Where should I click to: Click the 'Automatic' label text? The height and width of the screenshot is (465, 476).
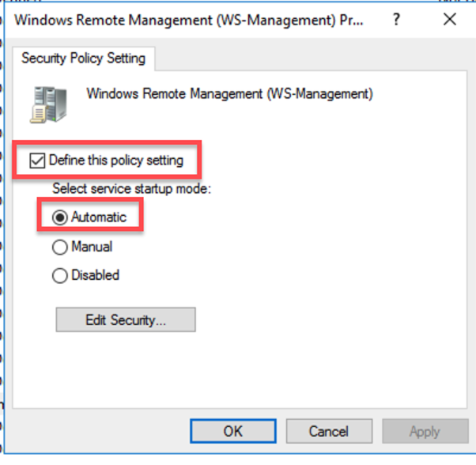pos(98,217)
